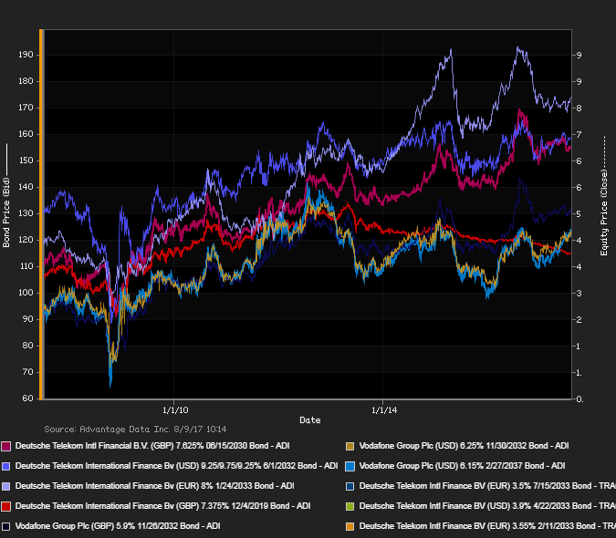Click the Source: Advantage Data Inc. caption
Viewport: 616px width, 538px height.
[x=135, y=429]
